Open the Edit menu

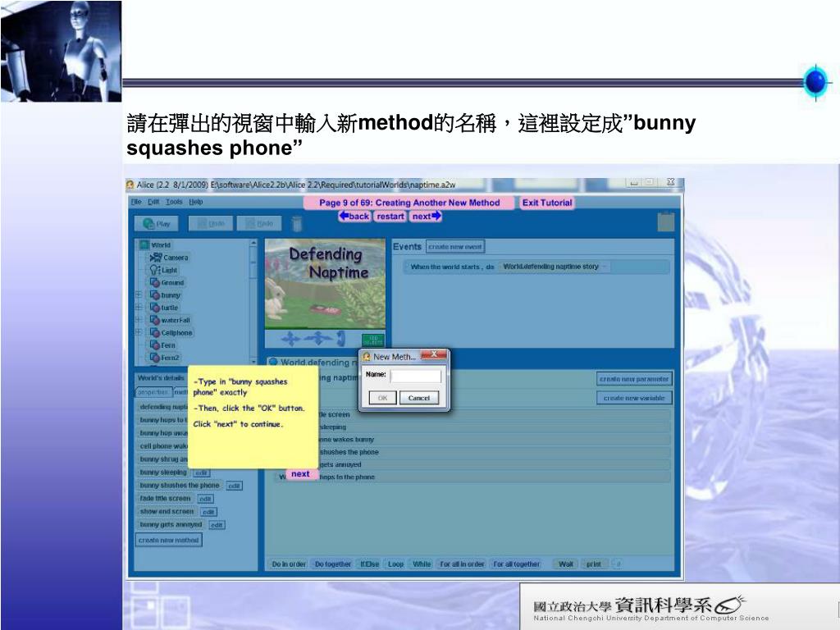[x=153, y=202]
